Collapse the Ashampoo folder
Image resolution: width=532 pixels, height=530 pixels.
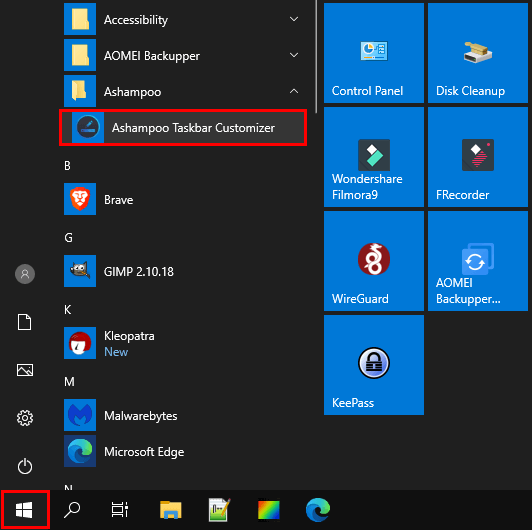[x=183, y=91]
